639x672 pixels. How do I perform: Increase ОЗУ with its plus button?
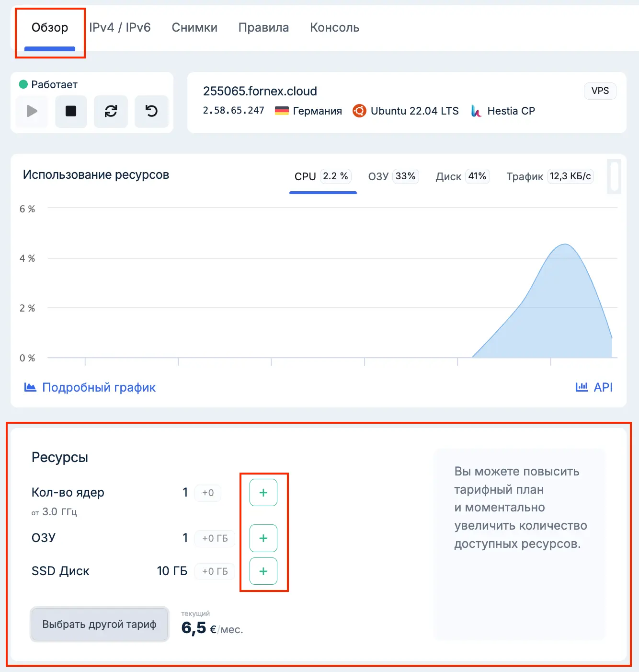click(x=263, y=538)
